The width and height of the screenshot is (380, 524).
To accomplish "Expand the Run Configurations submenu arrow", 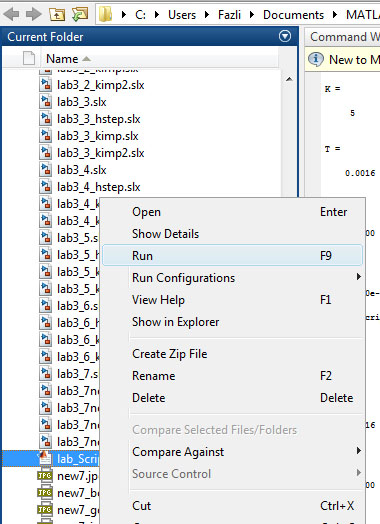I will point(359,277).
